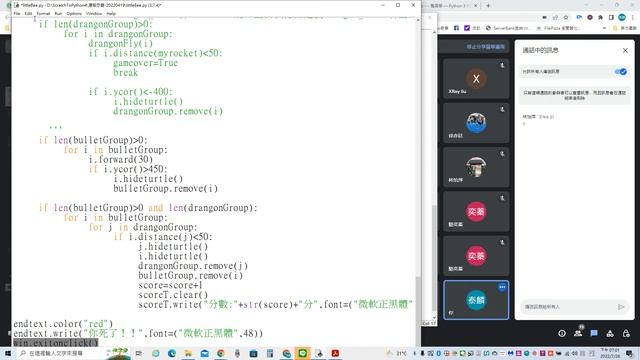The height and width of the screenshot is (360, 640).
Task: Open the Window menu in IDLE
Action: [x=94, y=13]
